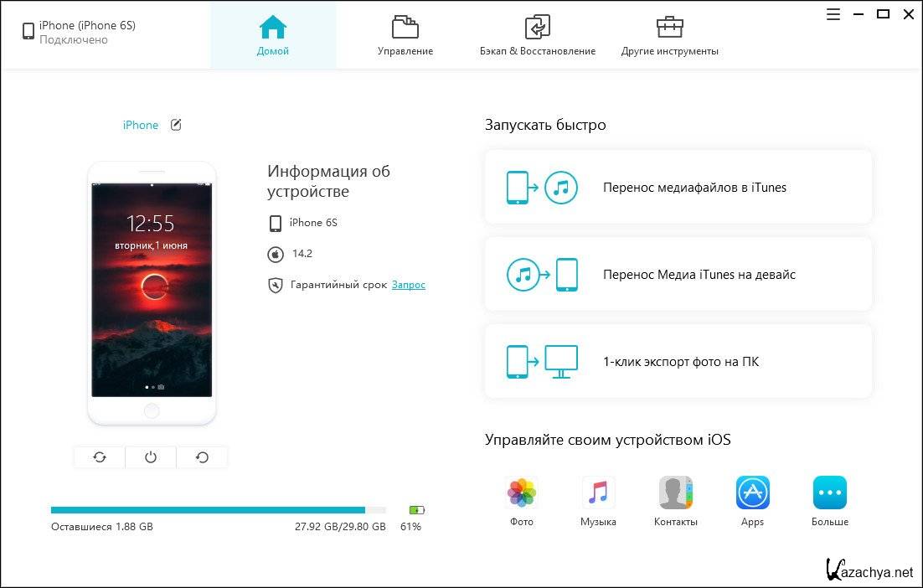Open the hamburger menu in title bar
The width and height of the screenshot is (923, 588).
click(x=833, y=14)
